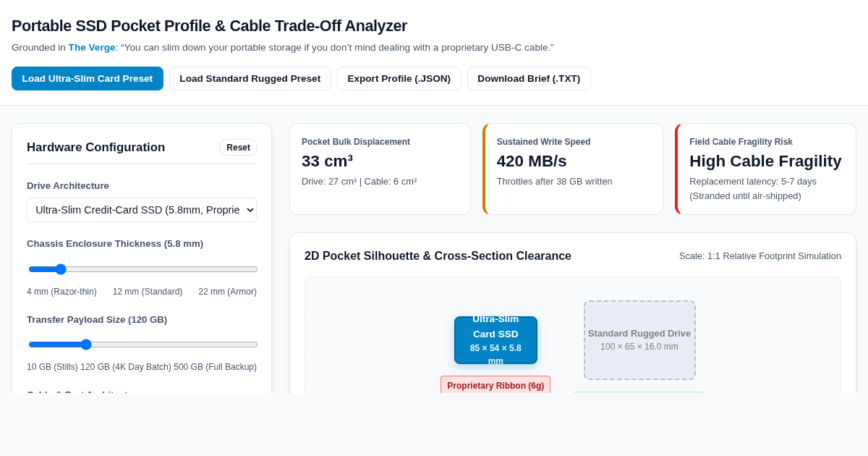The width and height of the screenshot is (868, 456).
Task: Click 'Throttles after 38 GB written' text
Action: (555, 182)
